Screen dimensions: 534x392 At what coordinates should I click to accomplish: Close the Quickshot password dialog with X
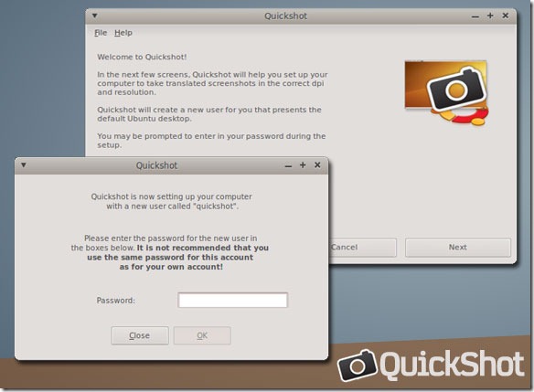point(317,165)
